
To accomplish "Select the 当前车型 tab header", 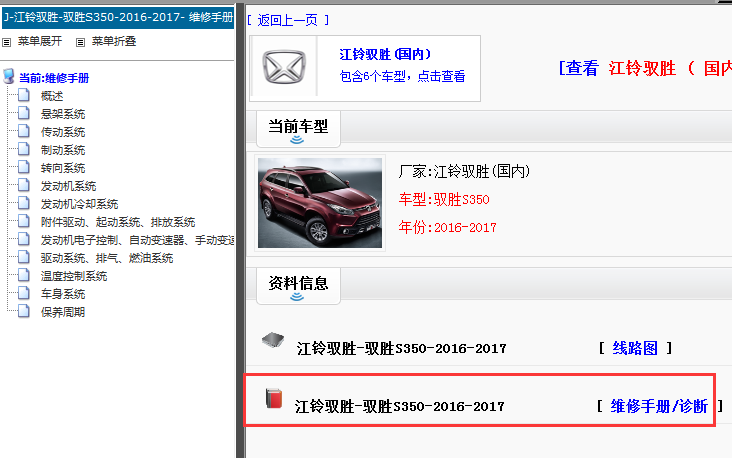I will tap(298, 129).
